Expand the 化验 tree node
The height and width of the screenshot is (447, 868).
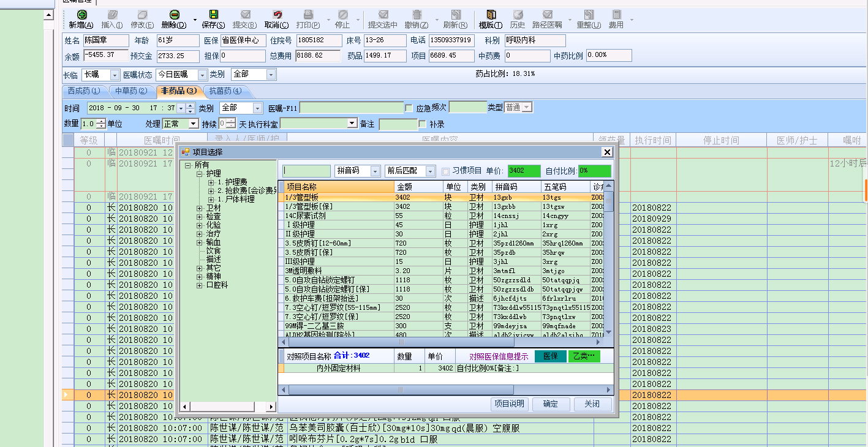(200, 225)
